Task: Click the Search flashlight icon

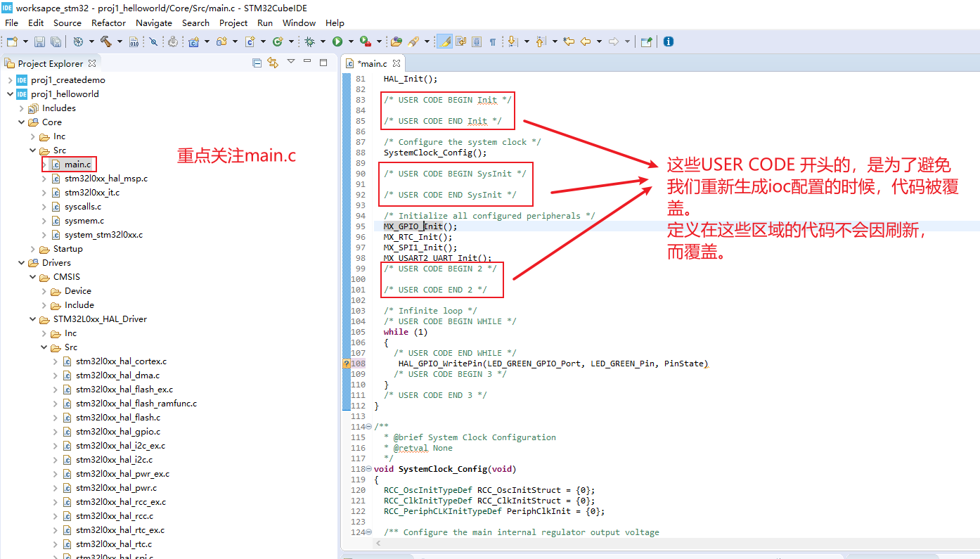Action: [413, 41]
